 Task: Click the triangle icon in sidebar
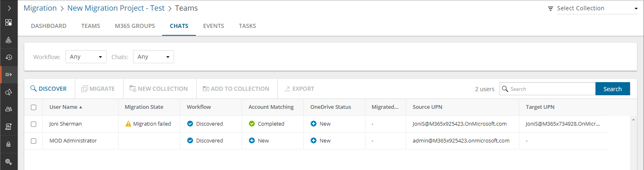(9, 40)
